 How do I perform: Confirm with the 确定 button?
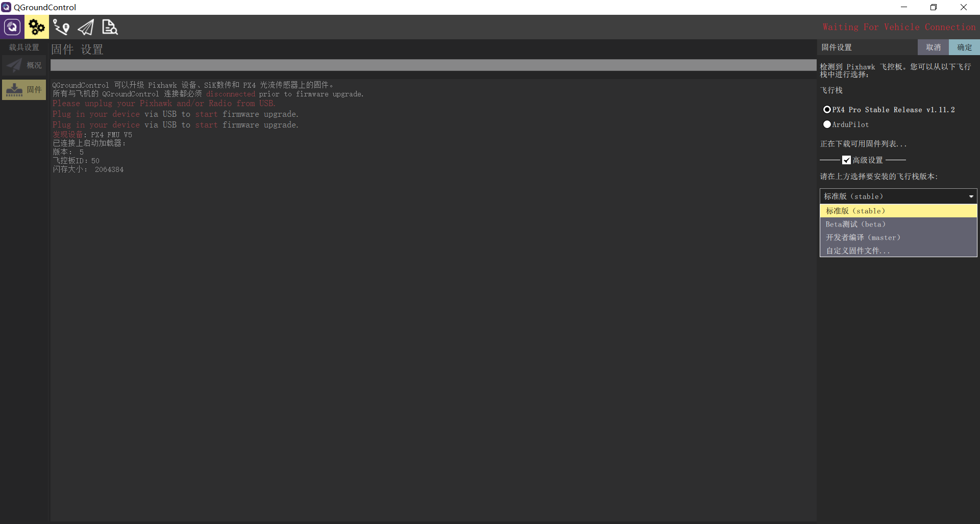[964, 47]
